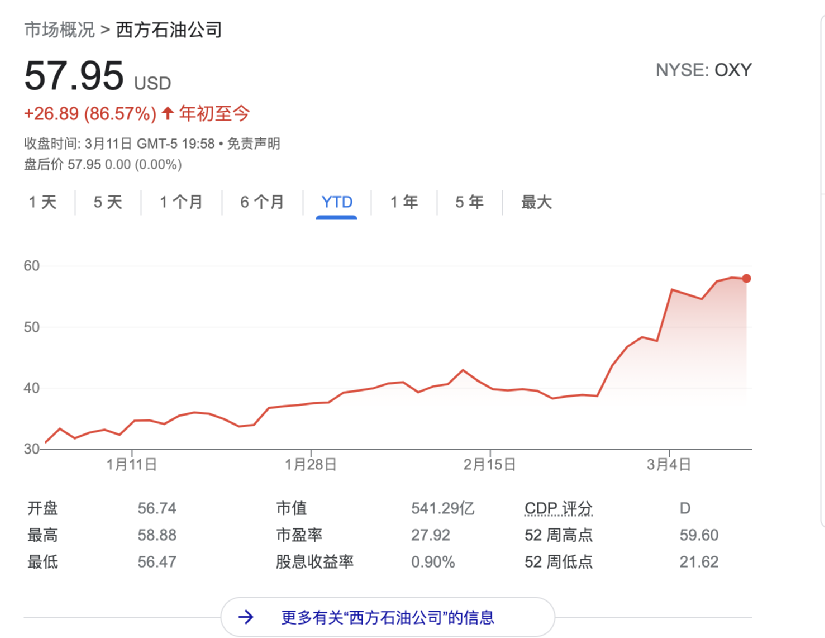
Task: Switch to the 6个月 range
Action: [261, 202]
